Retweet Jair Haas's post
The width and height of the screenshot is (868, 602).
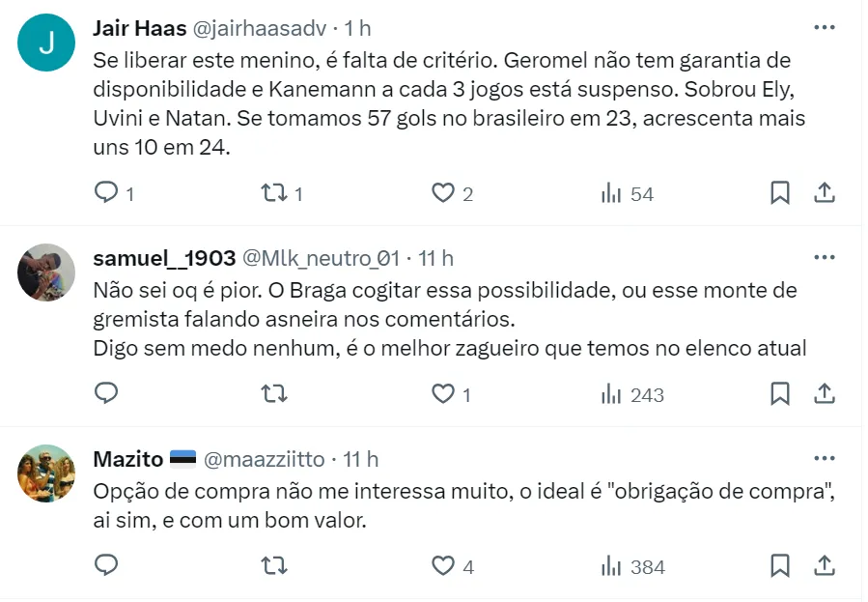[x=274, y=193]
